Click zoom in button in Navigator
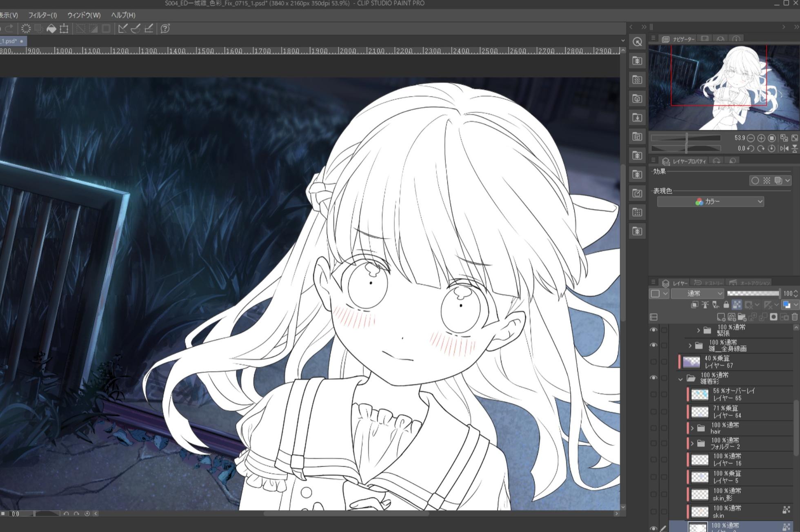 [x=761, y=138]
